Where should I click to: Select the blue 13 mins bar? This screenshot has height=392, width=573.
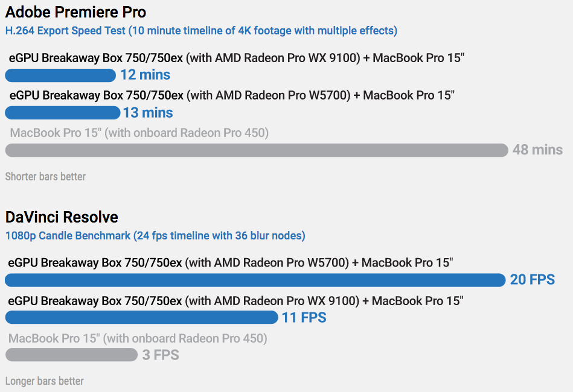62,113
